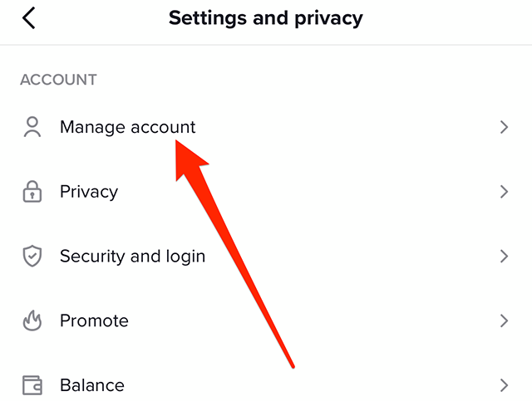Go back using the top-left arrow

[x=29, y=18]
